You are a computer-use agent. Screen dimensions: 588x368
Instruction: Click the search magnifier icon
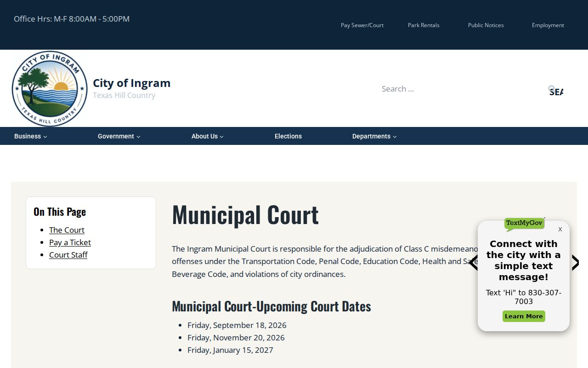pos(551,88)
